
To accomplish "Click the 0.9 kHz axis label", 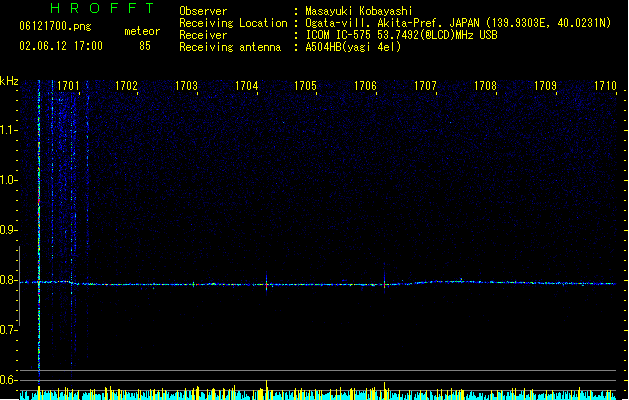I will 8,230.
